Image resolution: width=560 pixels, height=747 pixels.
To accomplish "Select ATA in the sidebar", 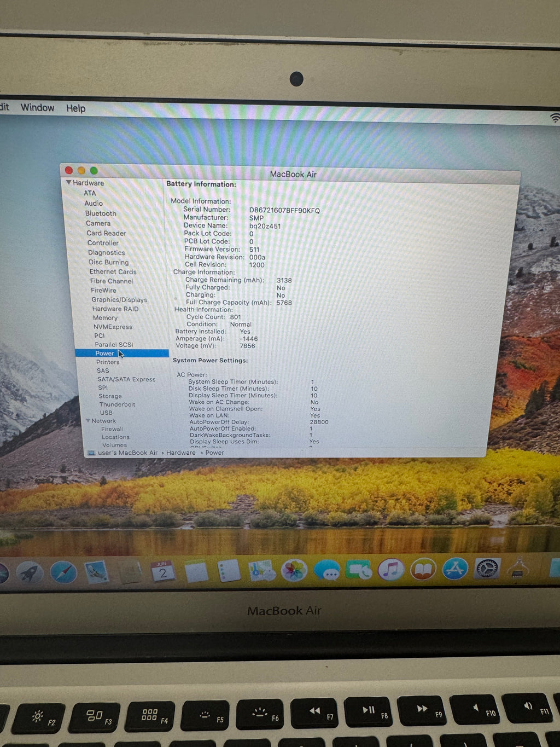I will click(x=90, y=193).
